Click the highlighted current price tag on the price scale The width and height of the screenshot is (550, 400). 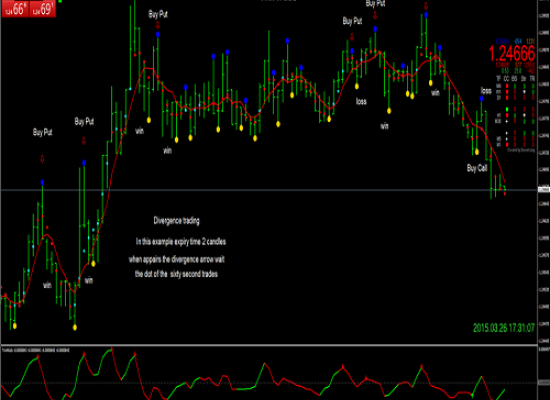(x=544, y=190)
